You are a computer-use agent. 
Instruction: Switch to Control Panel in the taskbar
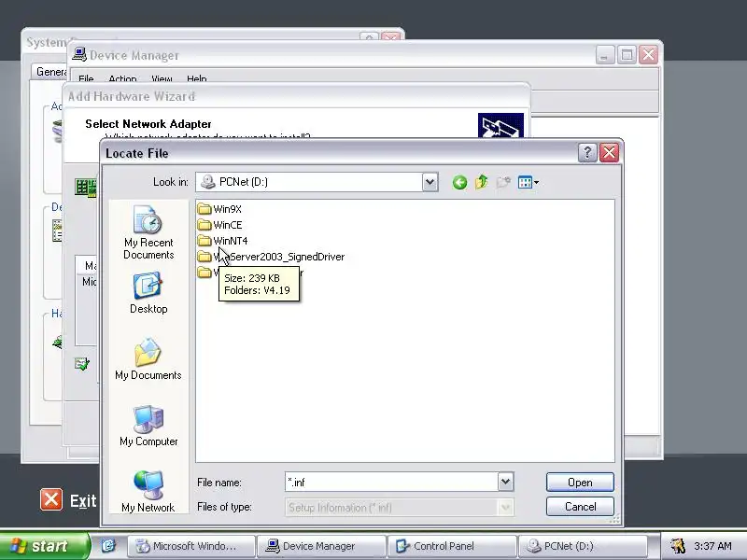[452, 546]
